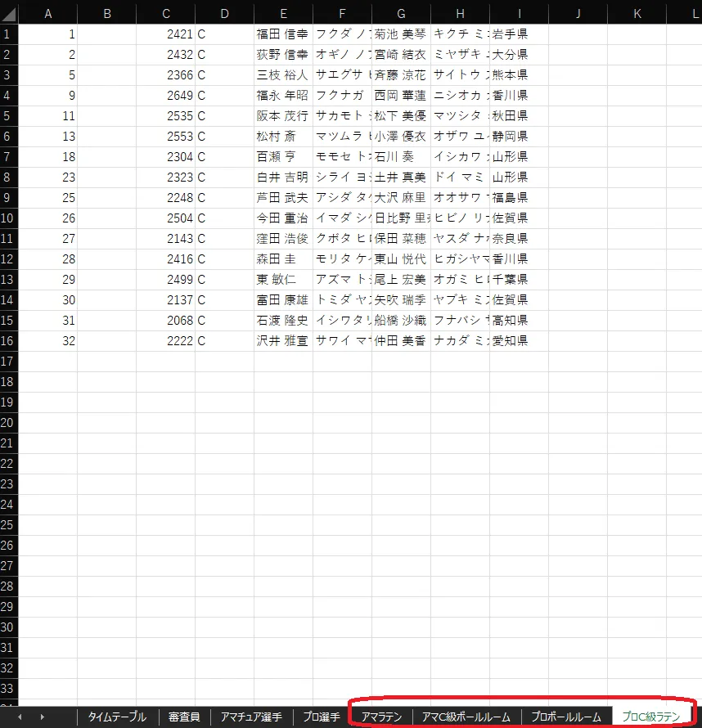Open the アマC級ボールルーム sheet tab
The height and width of the screenshot is (728, 702).
click(466, 717)
